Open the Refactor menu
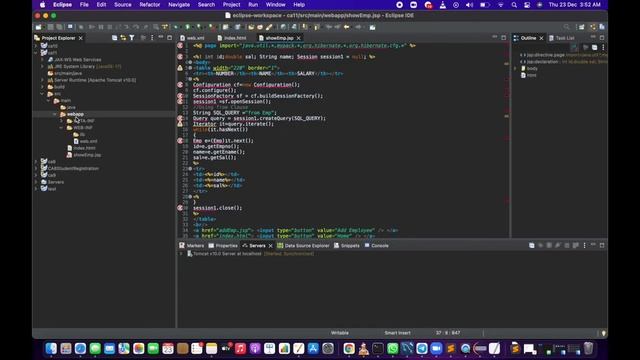Image resolution: width=640 pixels, height=360 pixels. coord(150,4)
